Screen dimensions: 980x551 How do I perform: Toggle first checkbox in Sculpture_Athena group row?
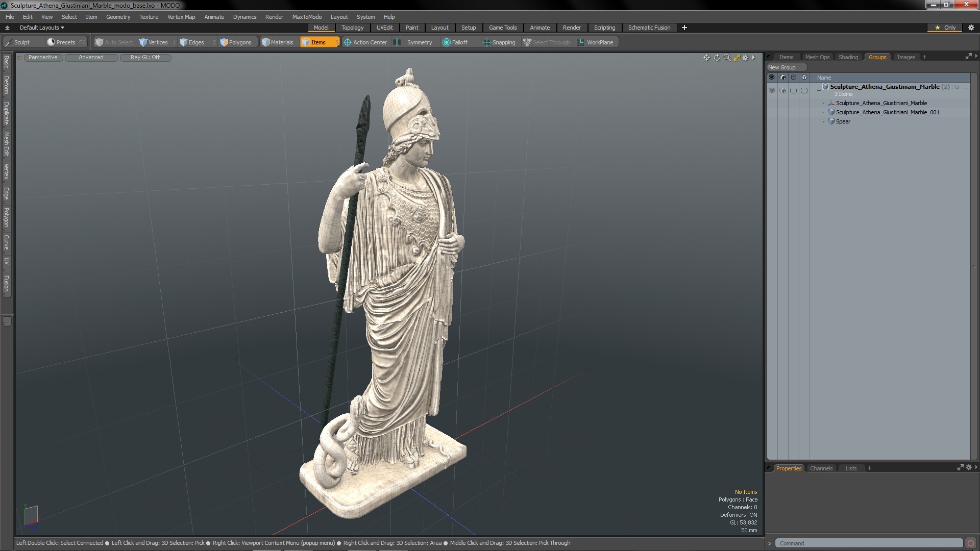(x=793, y=91)
